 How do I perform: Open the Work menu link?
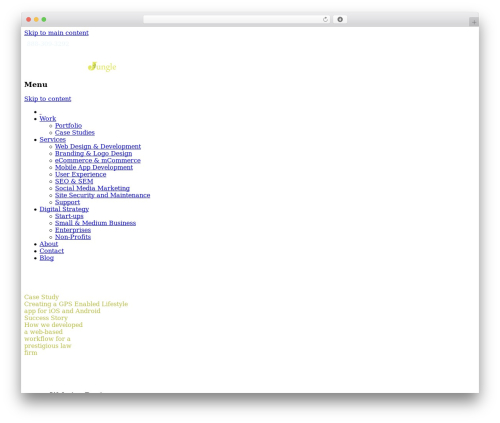[48, 119]
